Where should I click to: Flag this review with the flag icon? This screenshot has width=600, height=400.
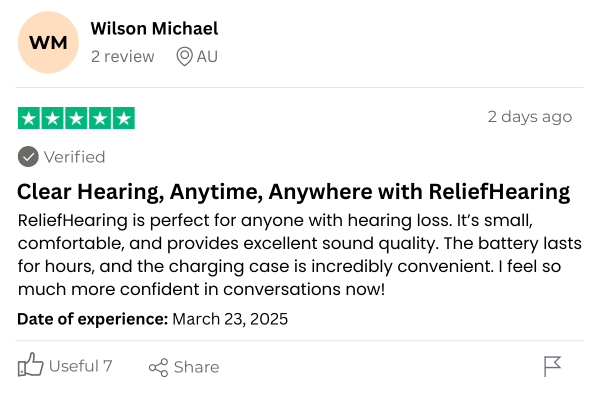point(553,366)
